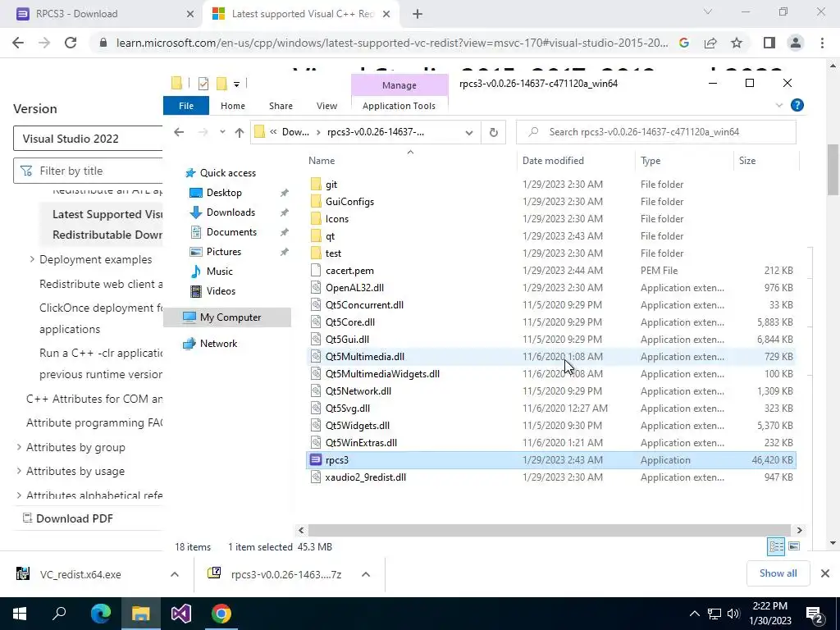Click the Explorer Help question mark icon
This screenshot has height=630, width=840.
pyautogui.click(x=797, y=106)
